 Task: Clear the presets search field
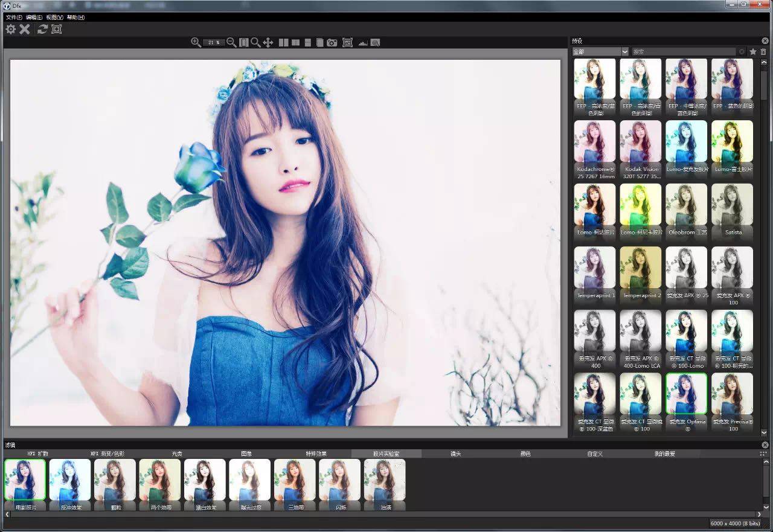pyautogui.click(x=742, y=52)
